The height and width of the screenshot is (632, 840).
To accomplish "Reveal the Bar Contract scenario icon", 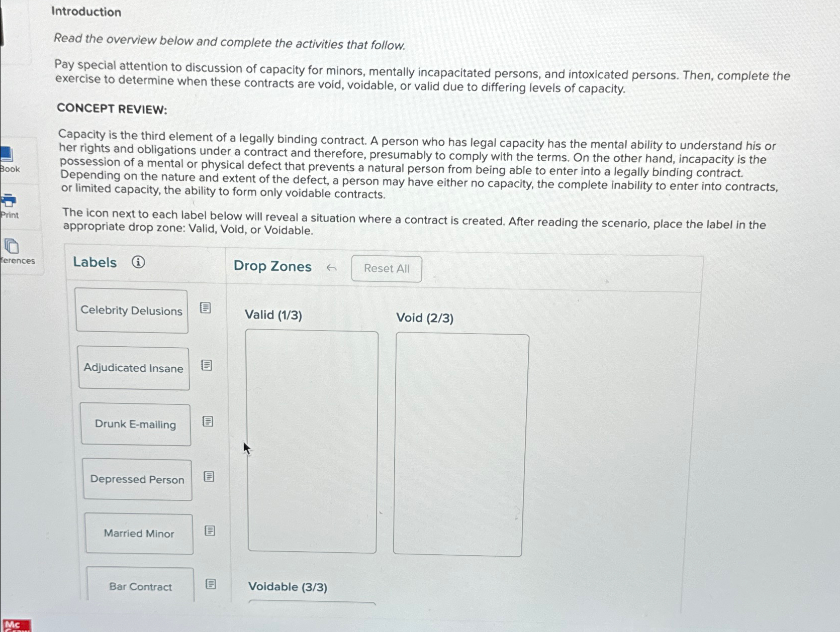I will 211,583.
